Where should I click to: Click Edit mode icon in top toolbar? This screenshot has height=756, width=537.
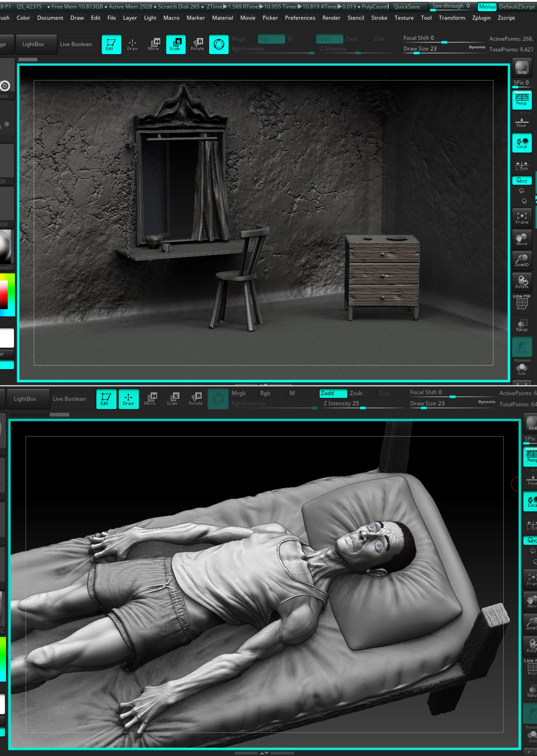(111, 44)
